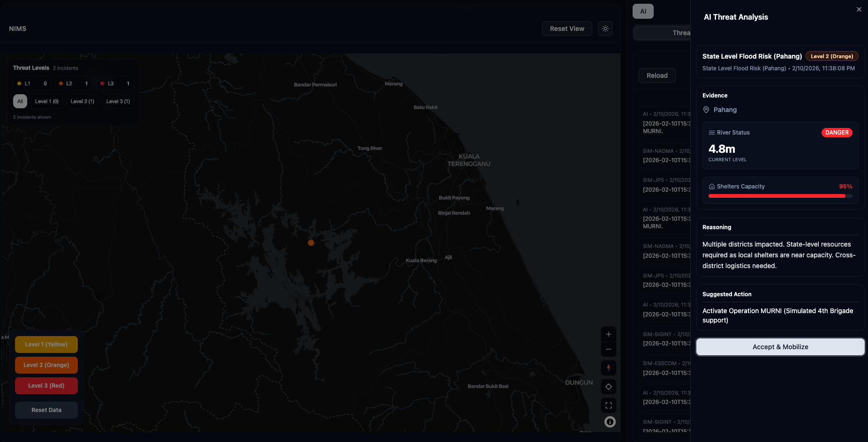868x442 pixels.
Task: Click Reset View to restore the map
Action: point(566,28)
